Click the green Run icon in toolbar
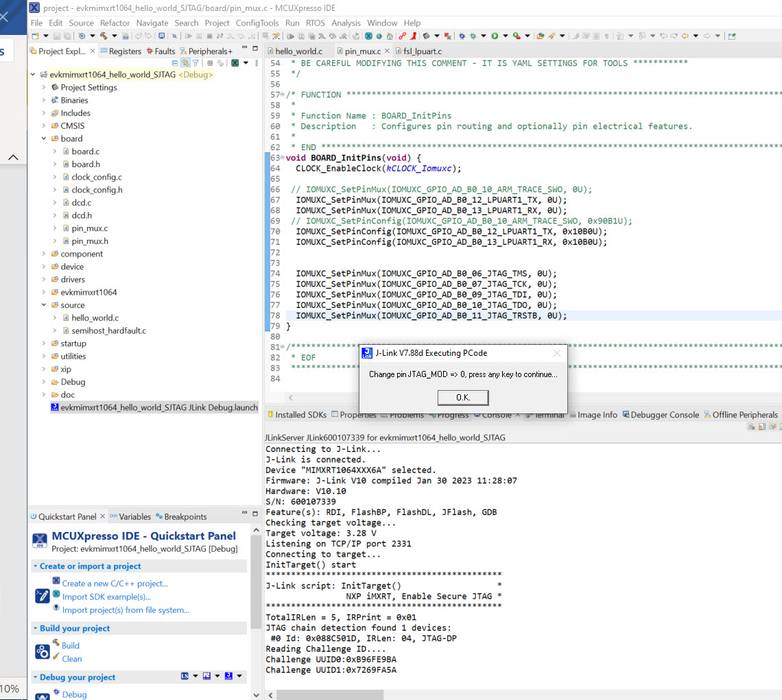Image resolution: width=782 pixels, height=700 pixels. (x=495, y=35)
